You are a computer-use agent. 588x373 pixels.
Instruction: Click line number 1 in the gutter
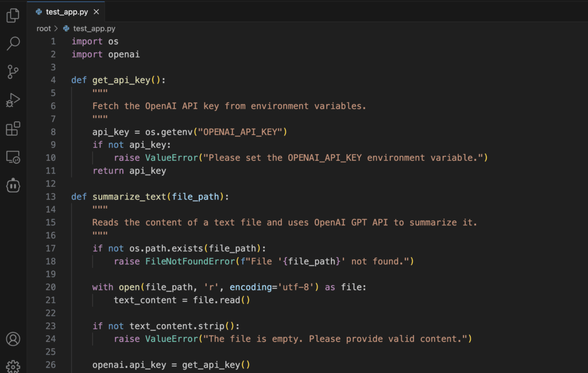tap(53, 41)
